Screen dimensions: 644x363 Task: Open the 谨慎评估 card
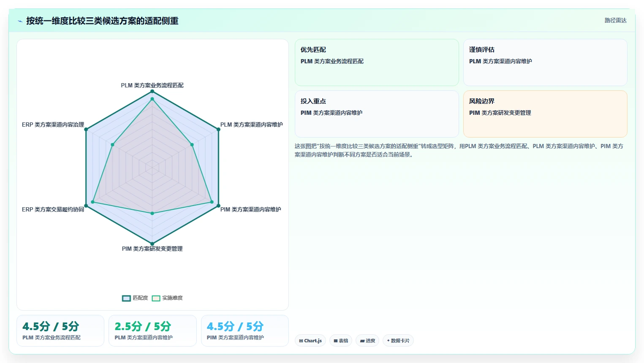[545, 62]
